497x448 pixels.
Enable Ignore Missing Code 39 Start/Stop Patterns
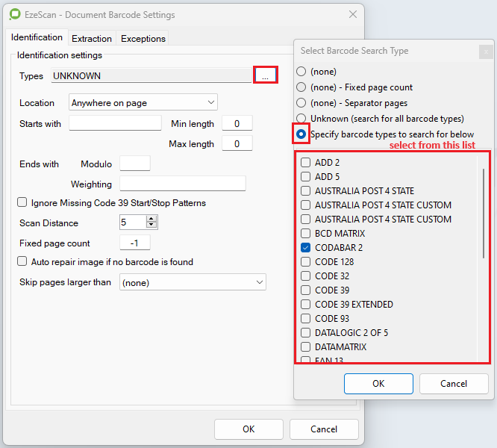tap(22, 203)
